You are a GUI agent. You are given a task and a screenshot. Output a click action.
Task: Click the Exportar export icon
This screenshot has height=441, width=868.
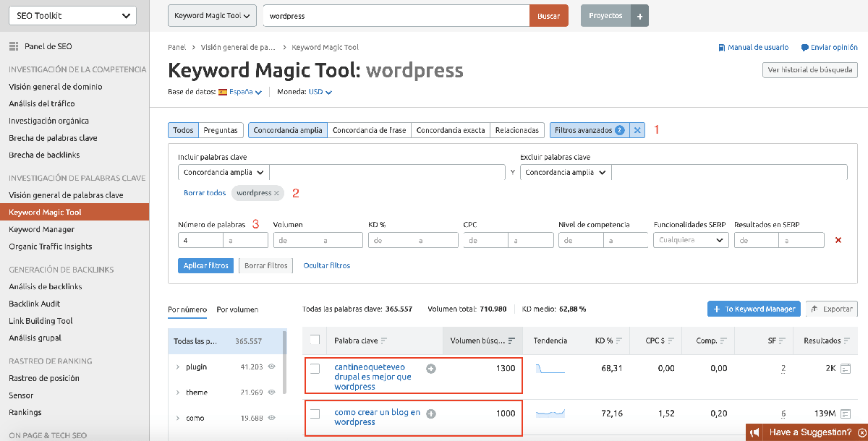pyautogui.click(x=814, y=308)
